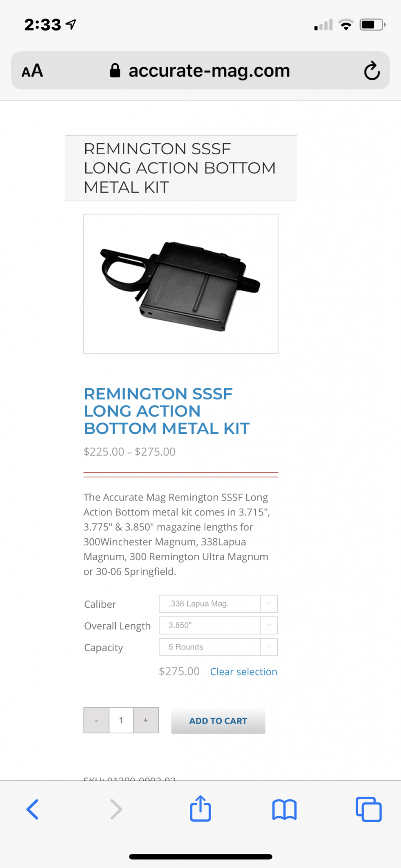Image resolution: width=401 pixels, height=868 pixels.
Task: Open the AA reader view menu
Action: (32, 71)
